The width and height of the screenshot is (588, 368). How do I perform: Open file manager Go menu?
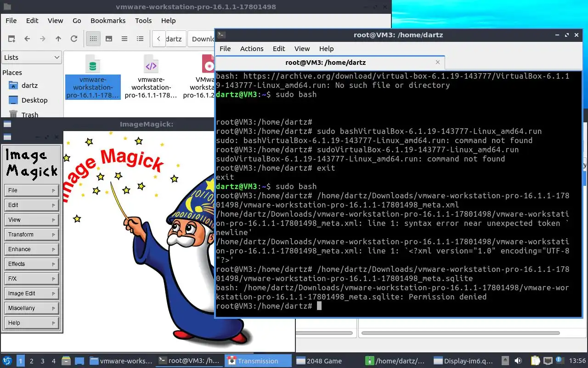click(77, 21)
